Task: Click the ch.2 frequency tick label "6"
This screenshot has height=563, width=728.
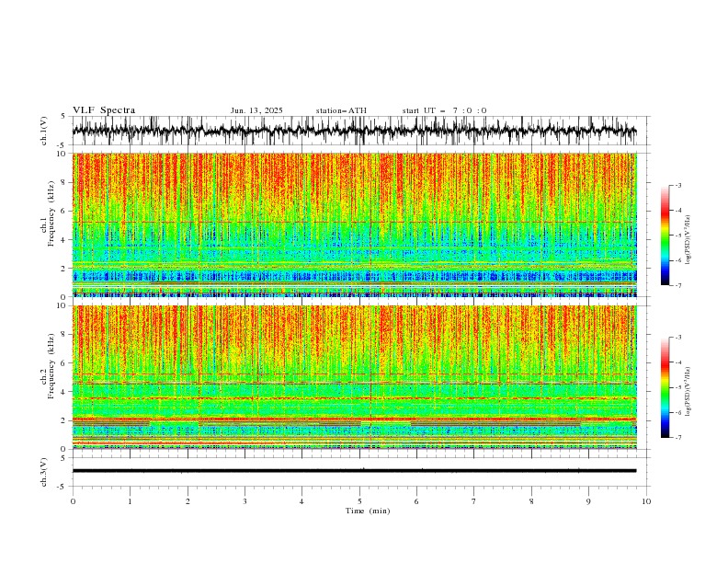Action: click(63, 362)
